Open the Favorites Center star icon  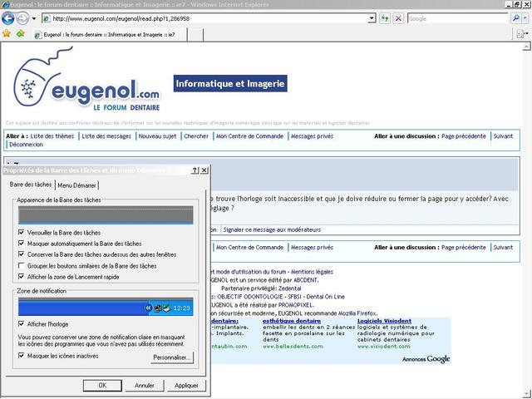click(7, 33)
